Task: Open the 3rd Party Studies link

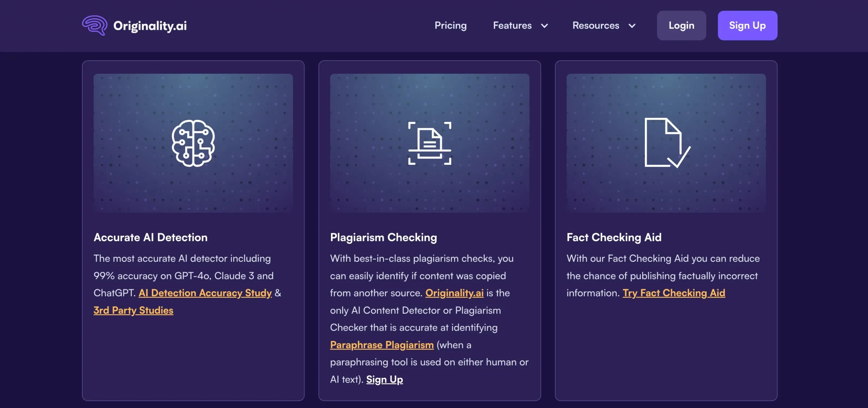Action: [133, 310]
